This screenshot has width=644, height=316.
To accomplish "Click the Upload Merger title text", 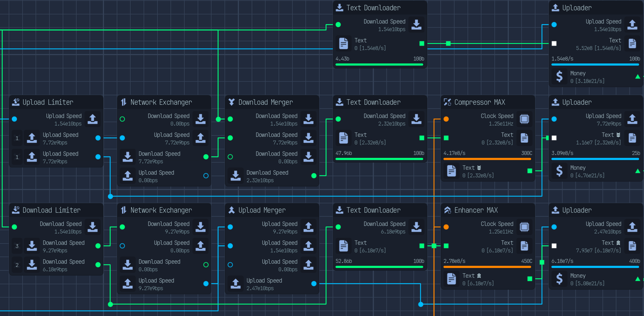I will (262, 210).
